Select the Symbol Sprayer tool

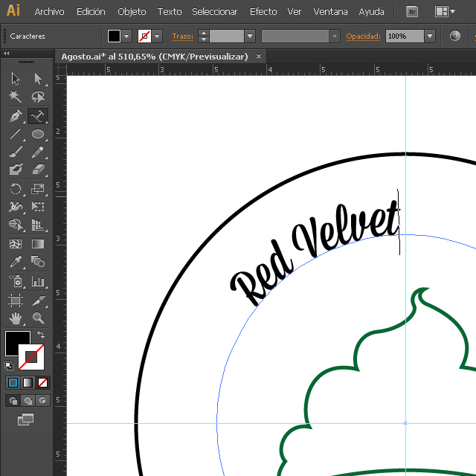[16, 281]
